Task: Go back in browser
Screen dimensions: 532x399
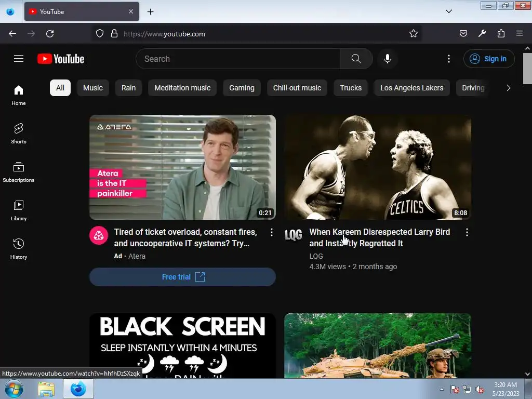Action: 12,34
